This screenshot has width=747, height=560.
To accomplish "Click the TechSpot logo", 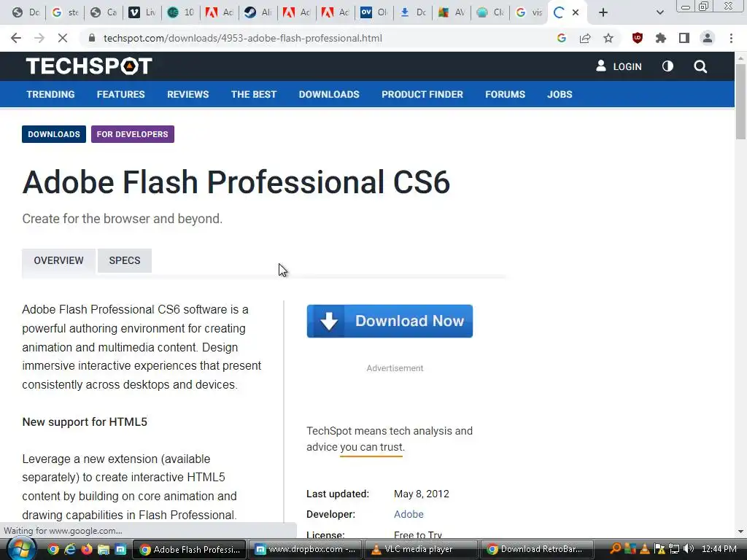I will [89, 66].
